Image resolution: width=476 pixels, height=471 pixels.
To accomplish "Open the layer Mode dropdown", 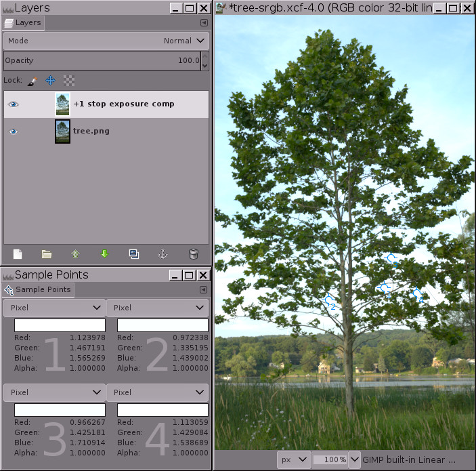I will click(106, 41).
